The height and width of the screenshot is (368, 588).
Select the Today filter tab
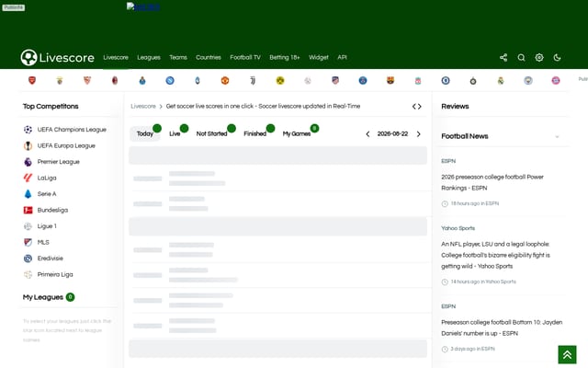point(145,133)
